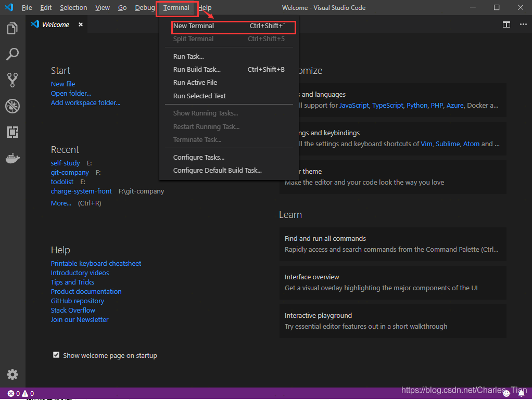Viewport: 532px width, 400px height.
Task: Choose Run Active File menu entry
Action: point(229,82)
